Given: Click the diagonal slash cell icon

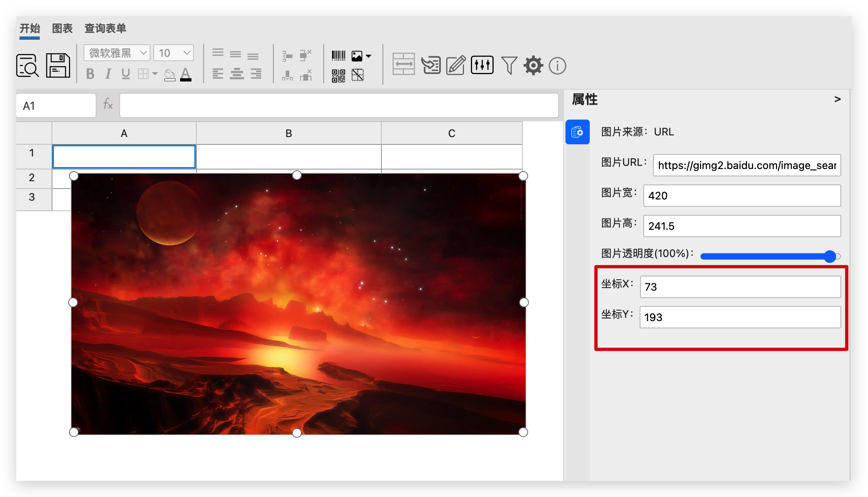Looking at the screenshot, I should 358,75.
